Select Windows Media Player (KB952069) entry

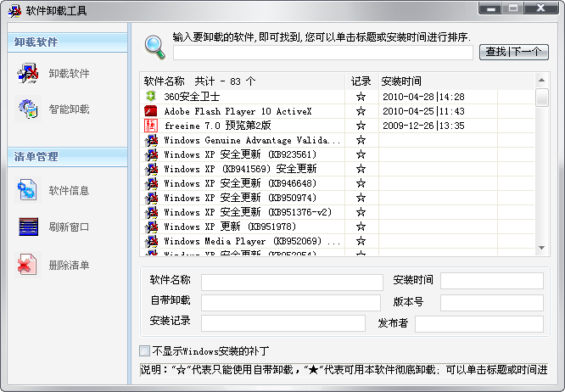click(252, 241)
